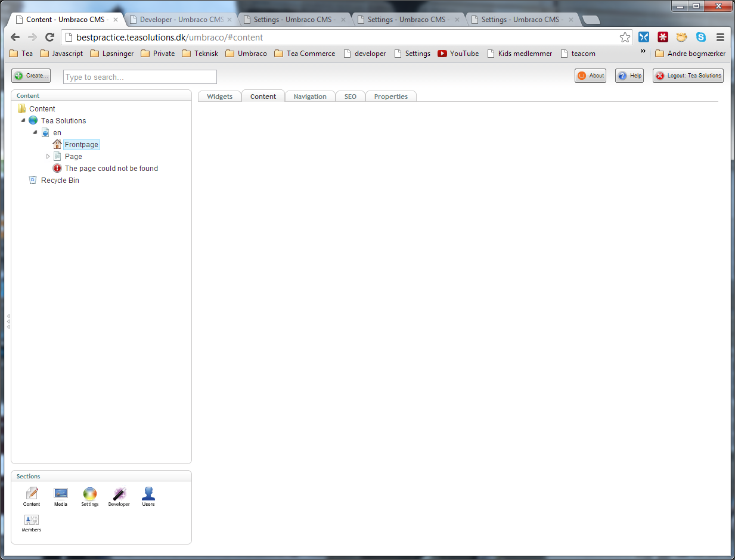Switch to the Content editor tab
This screenshot has width=735, height=560.
263,97
